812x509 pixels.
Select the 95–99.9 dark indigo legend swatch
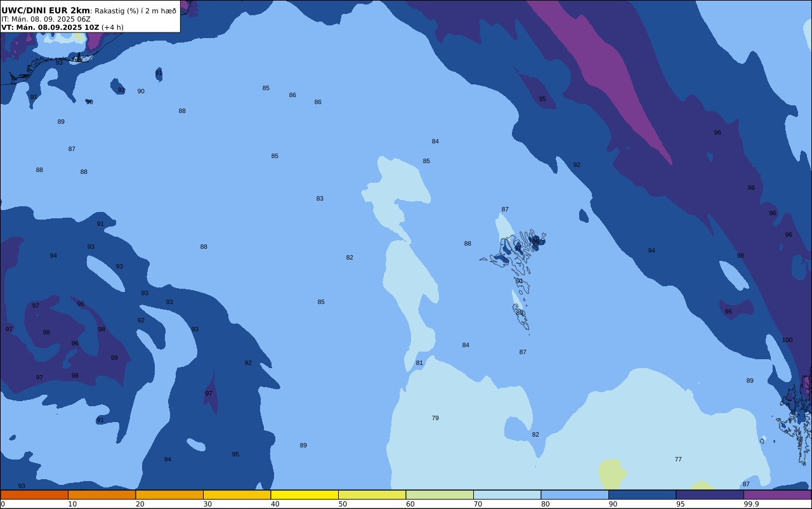tap(710, 494)
